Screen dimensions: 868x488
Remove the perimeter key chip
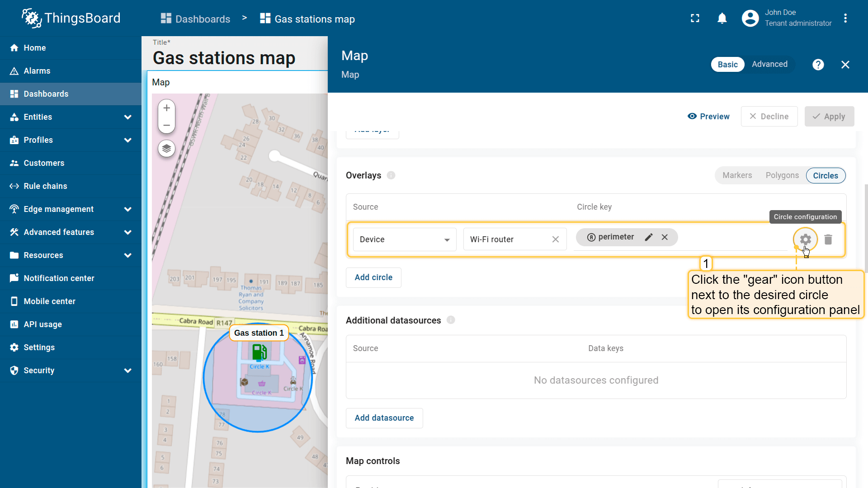click(x=665, y=237)
